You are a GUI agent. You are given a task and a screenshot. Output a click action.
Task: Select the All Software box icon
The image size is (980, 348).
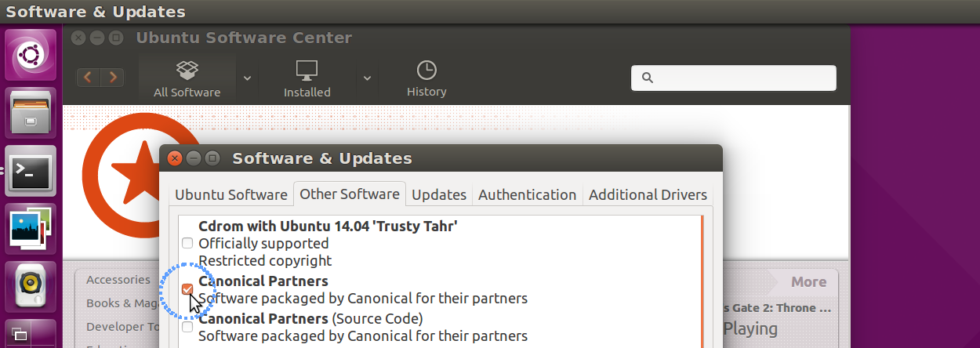click(x=187, y=71)
